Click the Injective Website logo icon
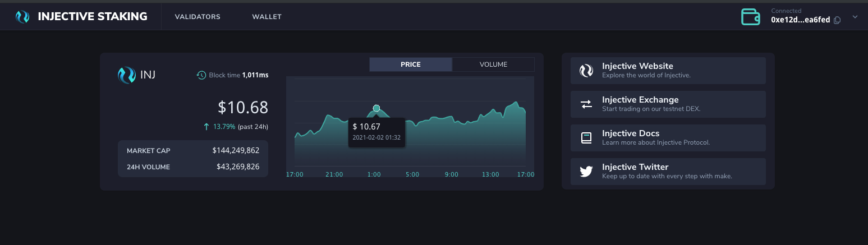 pyautogui.click(x=586, y=71)
